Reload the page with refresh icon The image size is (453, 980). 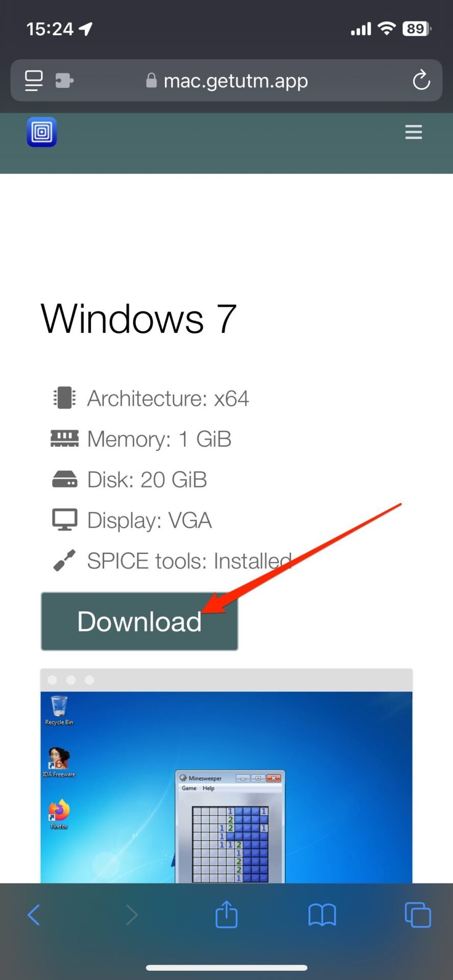[x=421, y=80]
